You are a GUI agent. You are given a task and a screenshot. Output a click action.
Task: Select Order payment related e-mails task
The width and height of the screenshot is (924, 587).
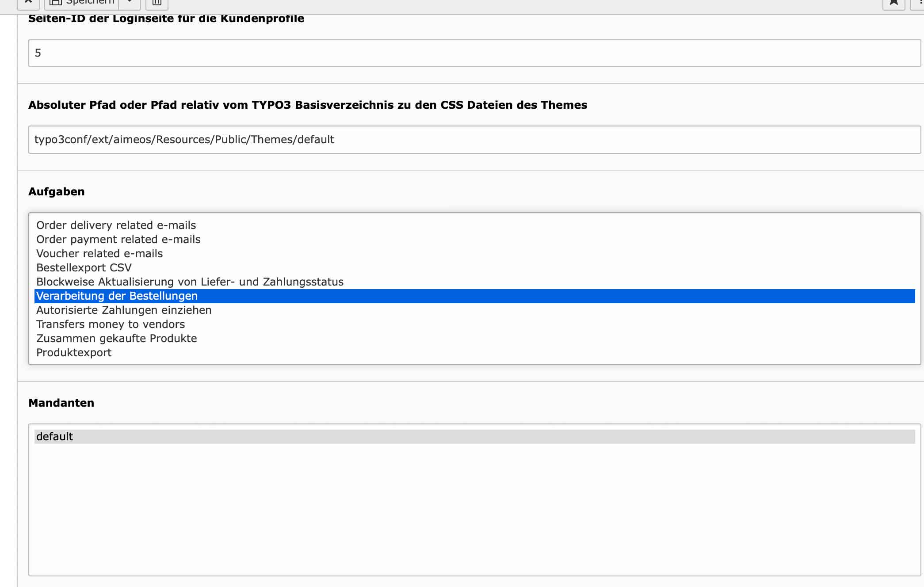[118, 240]
